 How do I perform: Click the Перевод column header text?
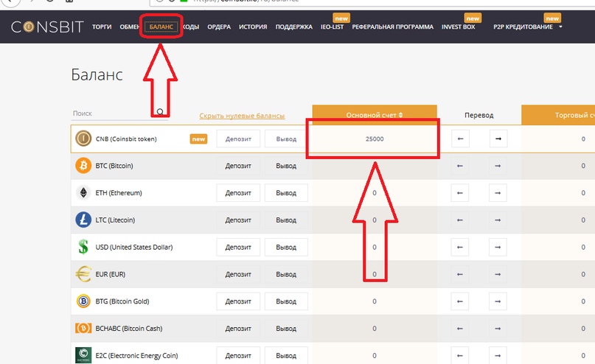479,115
